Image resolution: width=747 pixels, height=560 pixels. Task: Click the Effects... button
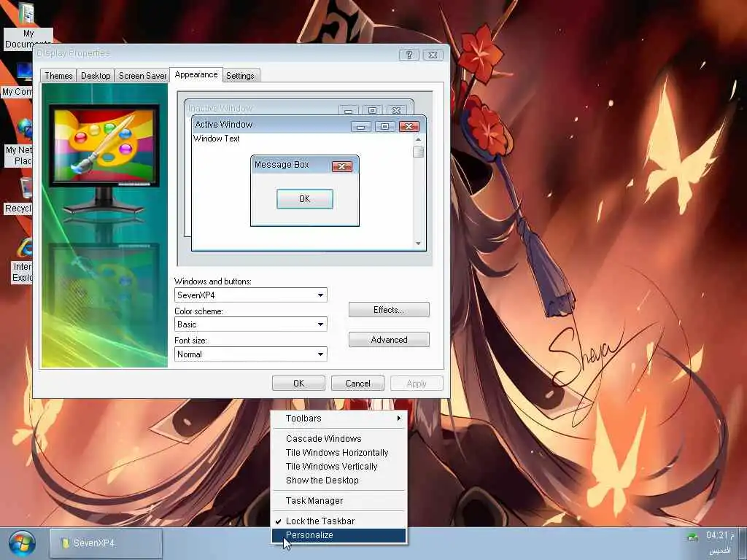pyautogui.click(x=389, y=309)
